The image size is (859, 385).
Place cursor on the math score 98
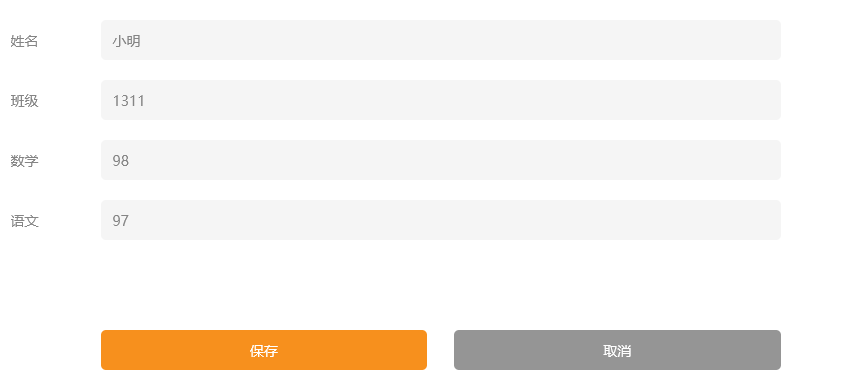pos(121,160)
